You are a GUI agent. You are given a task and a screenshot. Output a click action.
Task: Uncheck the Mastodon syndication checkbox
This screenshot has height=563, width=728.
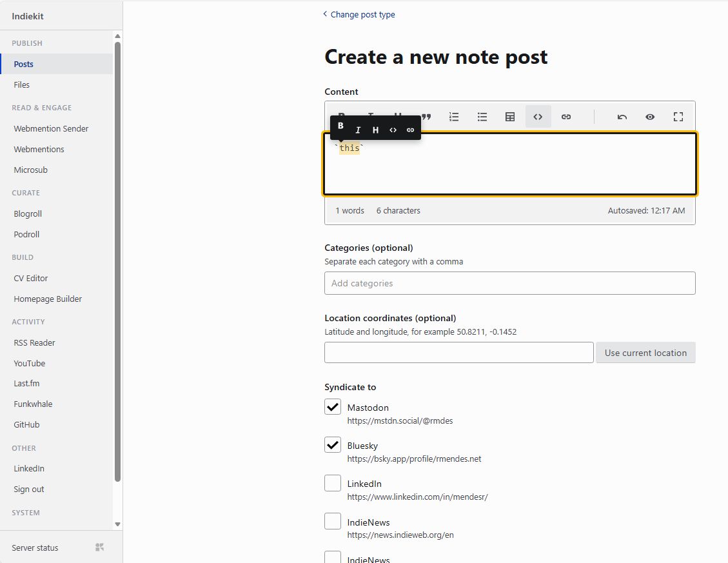point(333,407)
